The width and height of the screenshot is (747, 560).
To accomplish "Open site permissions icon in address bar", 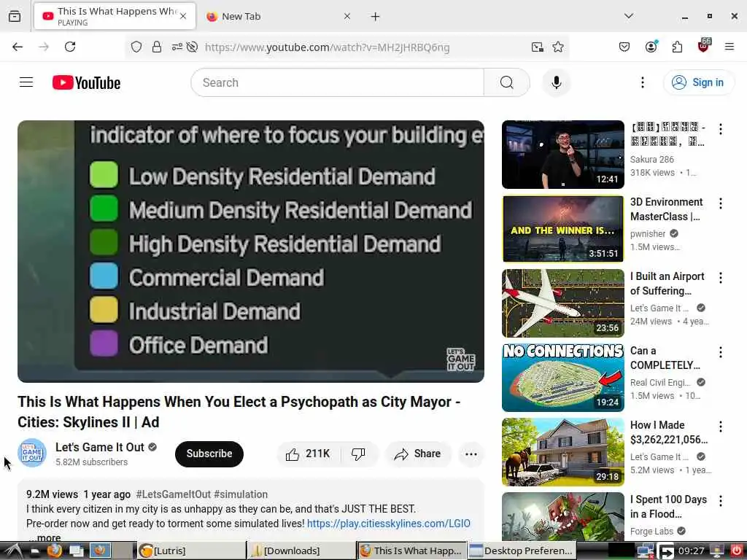I will pyautogui.click(x=177, y=47).
